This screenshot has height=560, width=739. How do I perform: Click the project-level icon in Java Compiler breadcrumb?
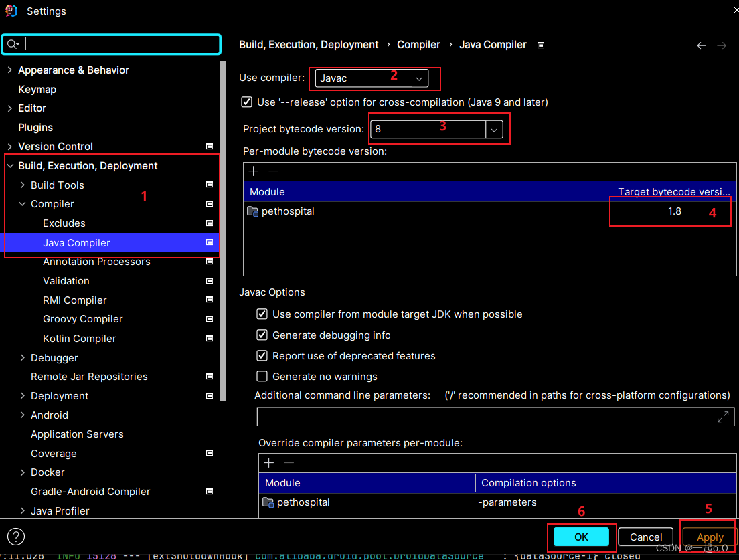(541, 45)
